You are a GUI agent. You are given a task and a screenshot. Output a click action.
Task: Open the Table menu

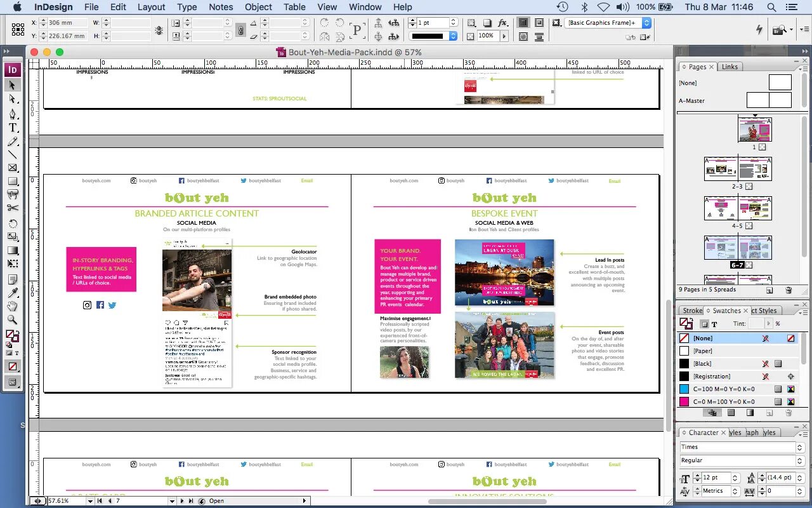coord(294,7)
